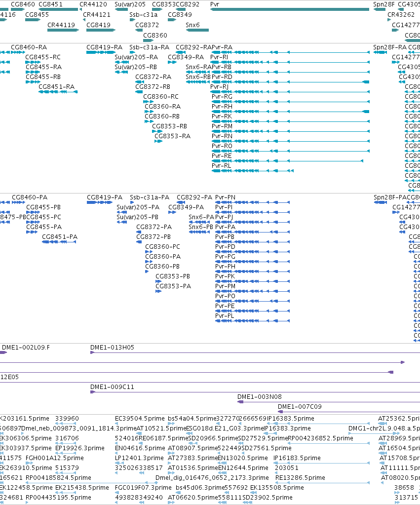This screenshot has height=505, width=420.
Task: Click the Su(var)205 gene label
Action: tap(130, 4)
